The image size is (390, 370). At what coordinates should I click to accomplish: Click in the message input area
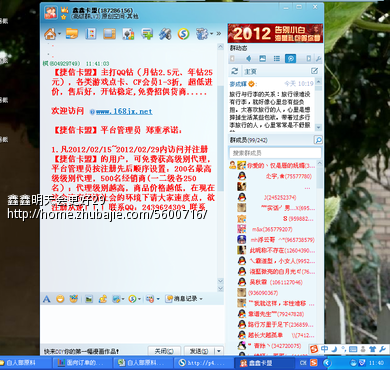[133, 324]
